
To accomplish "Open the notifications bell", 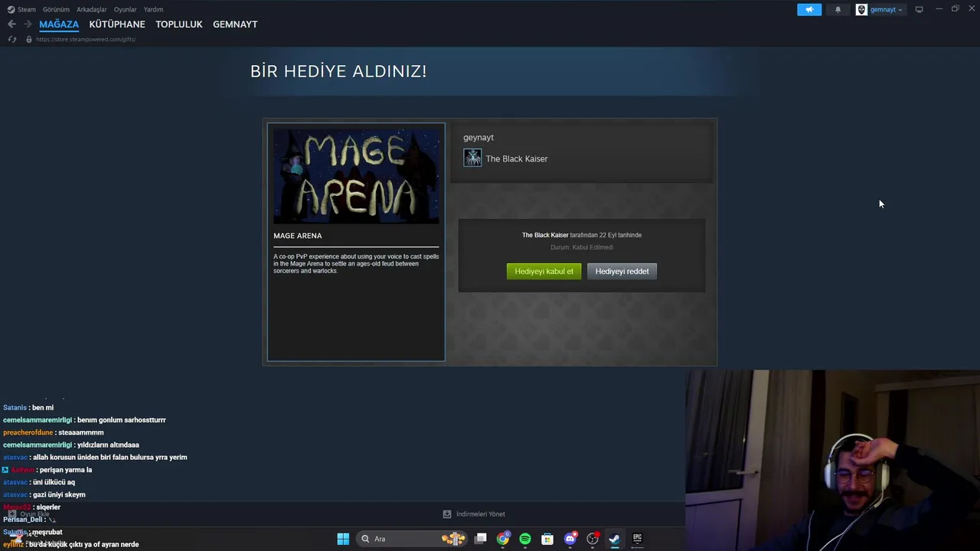I will [x=838, y=9].
